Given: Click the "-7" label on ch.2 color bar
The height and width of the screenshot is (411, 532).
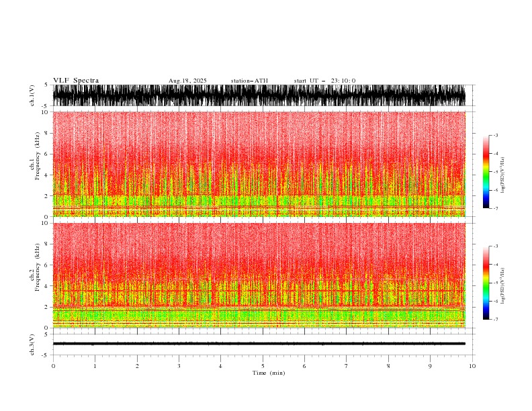Looking at the screenshot, I should [x=496, y=320].
